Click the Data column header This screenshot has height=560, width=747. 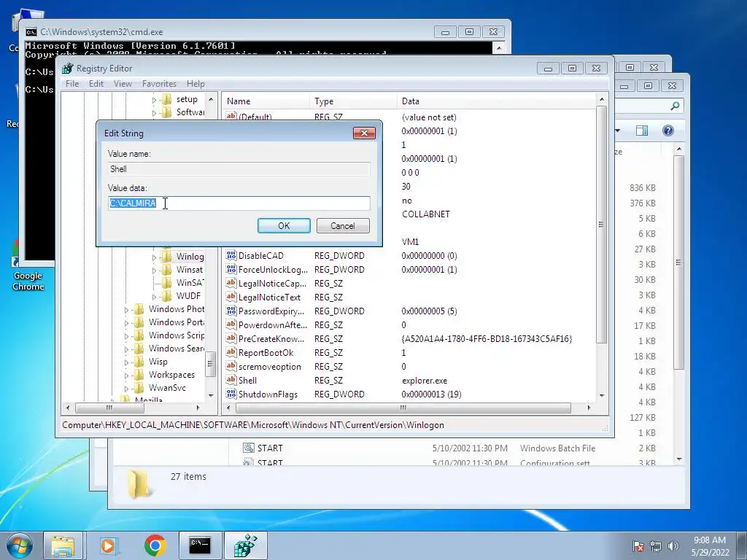coord(496,101)
